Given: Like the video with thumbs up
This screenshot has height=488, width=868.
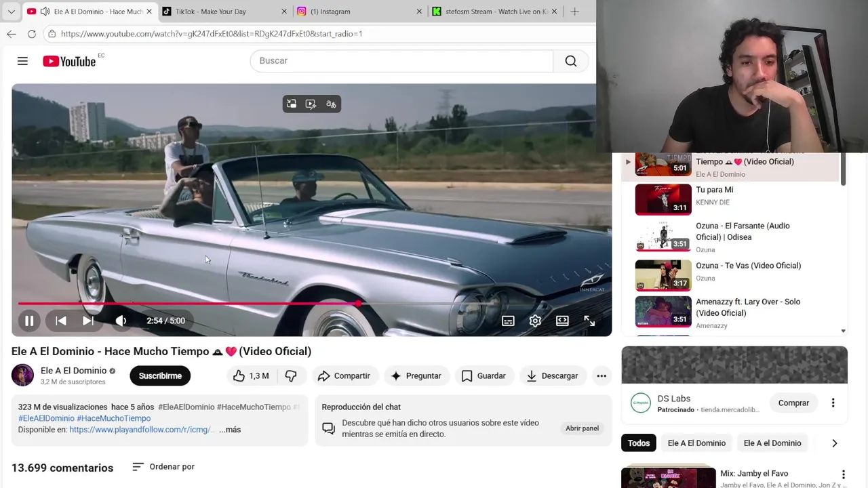Looking at the screenshot, I should pyautogui.click(x=251, y=375).
